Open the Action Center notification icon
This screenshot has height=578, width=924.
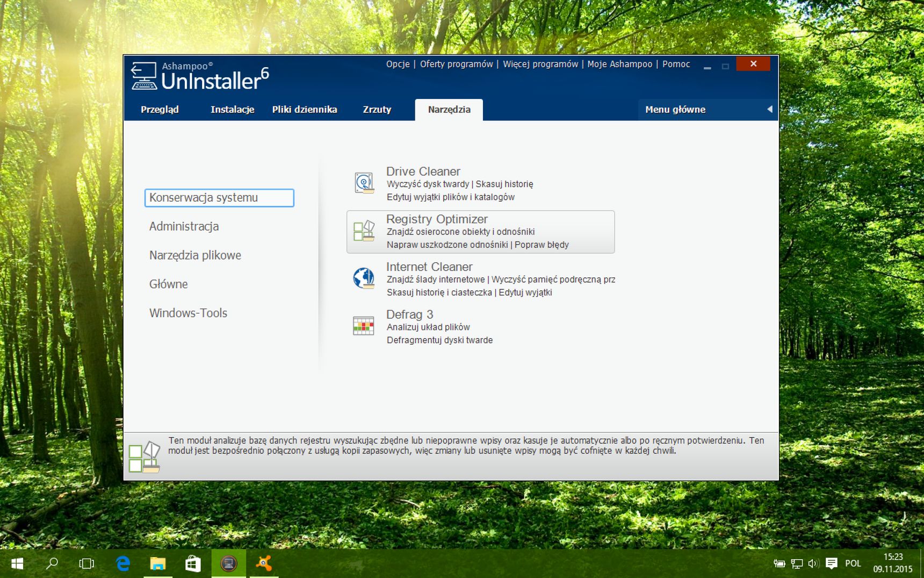coord(832,563)
